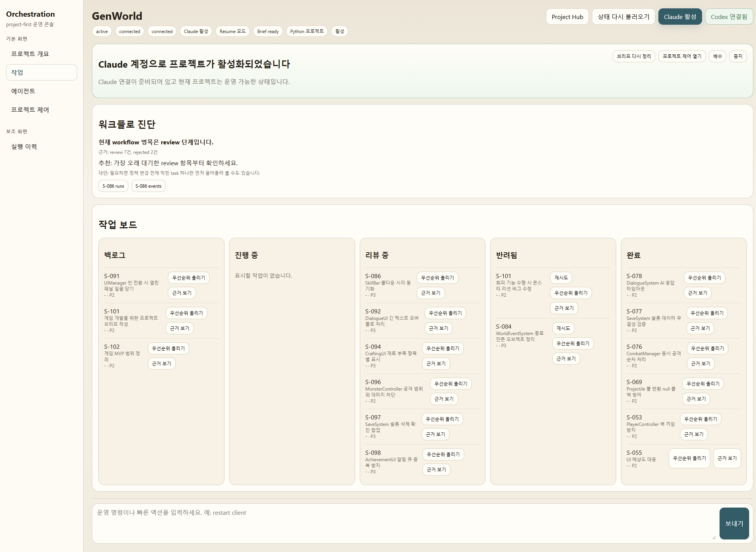Click 브리프 다시 정리 button
The width and height of the screenshot is (756, 552).
point(634,56)
